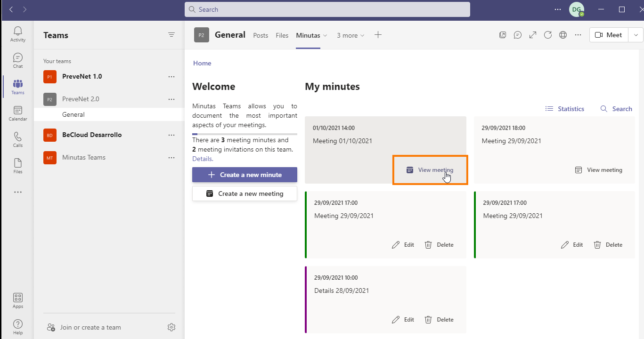Image resolution: width=644 pixels, height=339 pixels.
Task: Delete the Details 28/09/2021 minute
Action: pyautogui.click(x=439, y=320)
